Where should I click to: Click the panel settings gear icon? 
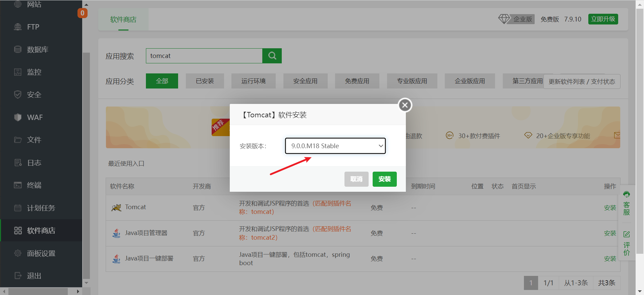coord(18,253)
